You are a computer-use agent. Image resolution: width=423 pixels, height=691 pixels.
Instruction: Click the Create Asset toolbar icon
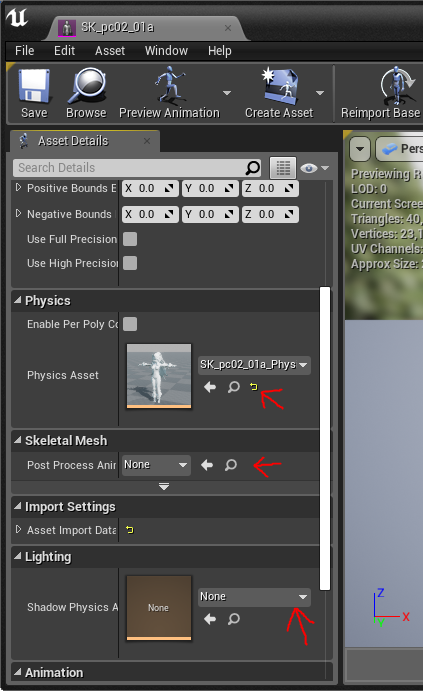pyautogui.click(x=279, y=93)
